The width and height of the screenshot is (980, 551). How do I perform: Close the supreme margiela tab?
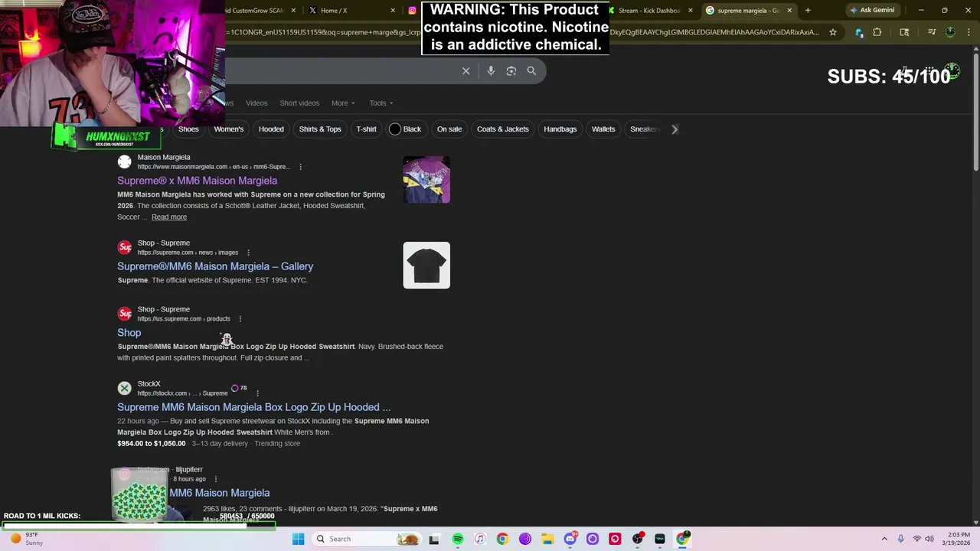click(x=789, y=11)
